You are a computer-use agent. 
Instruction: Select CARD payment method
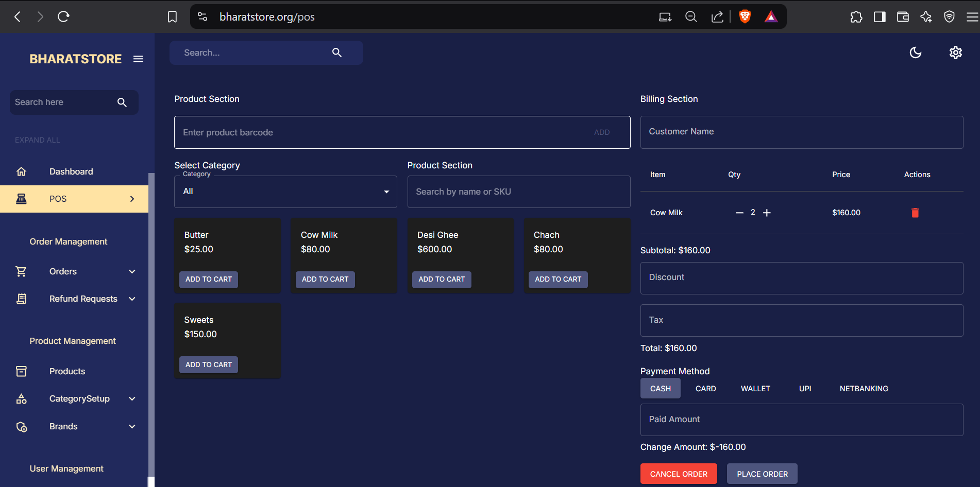pos(706,389)
